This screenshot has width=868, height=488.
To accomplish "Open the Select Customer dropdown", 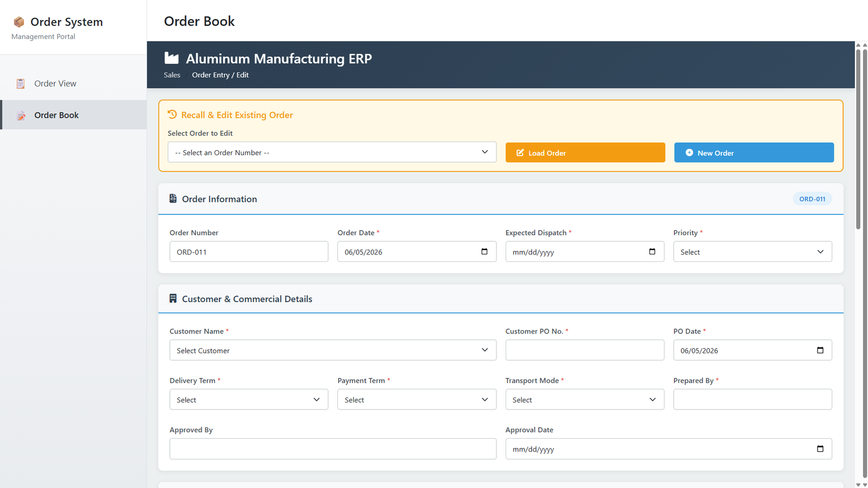I will 333,350.
